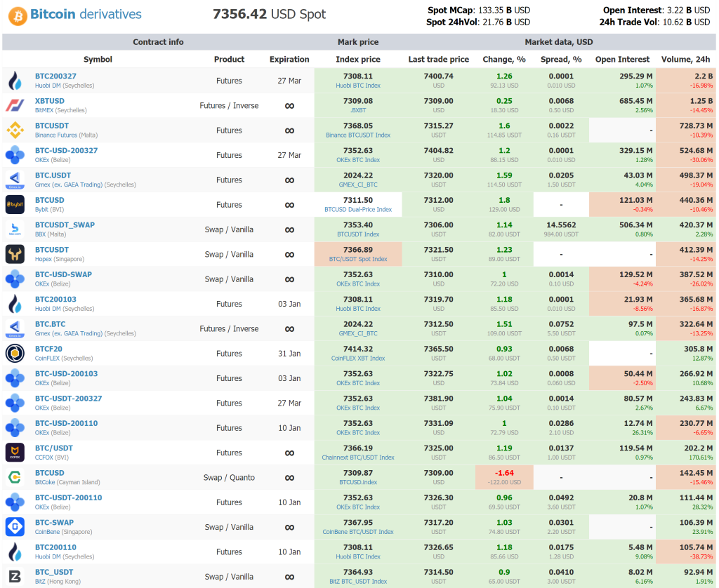Click the BitCoke exchange icon

(14, 477)
